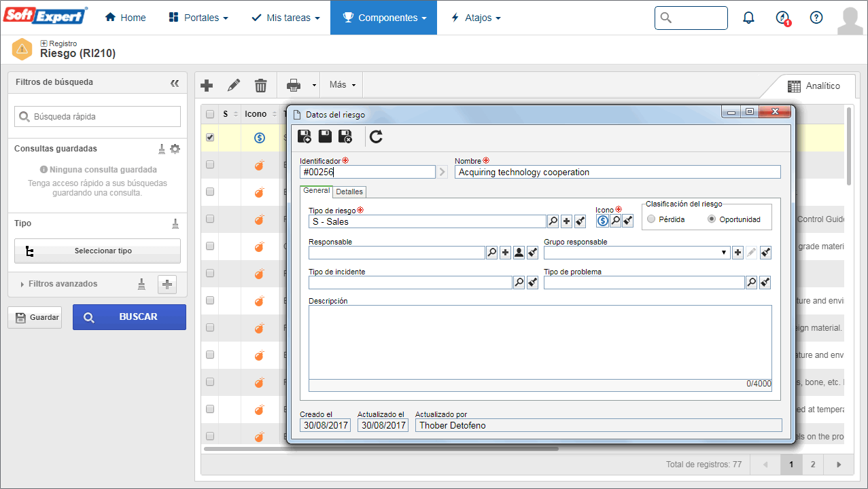Screen dimensions: 868x489
Task: Clear the Tipo de incidente field
Action: pos(533,283)
